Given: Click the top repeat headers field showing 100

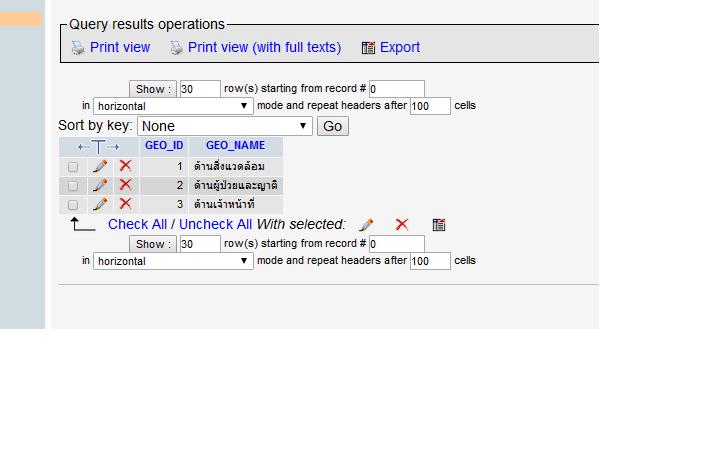Looking at the screenshot, I should [430, 106].
